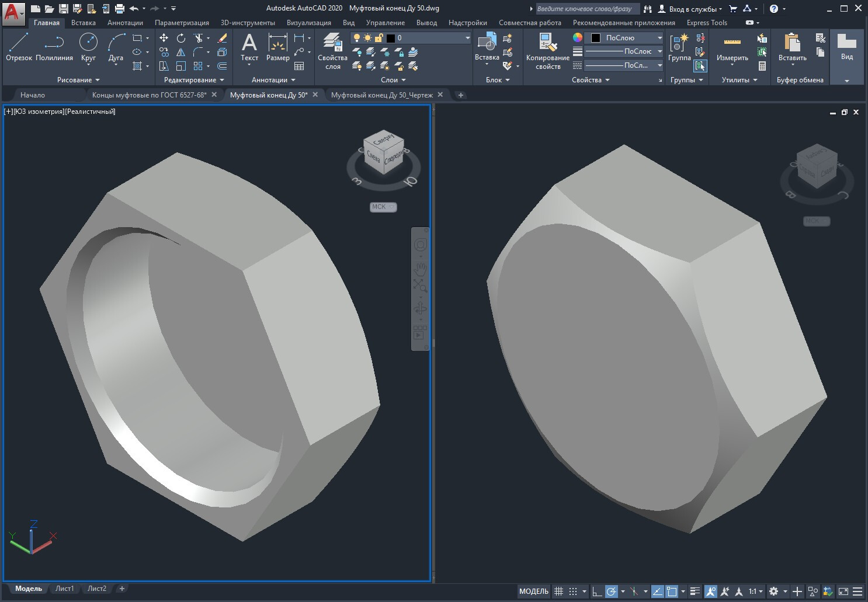Use Копирование свойств match properties tool
868x602 pixels.
548,51
